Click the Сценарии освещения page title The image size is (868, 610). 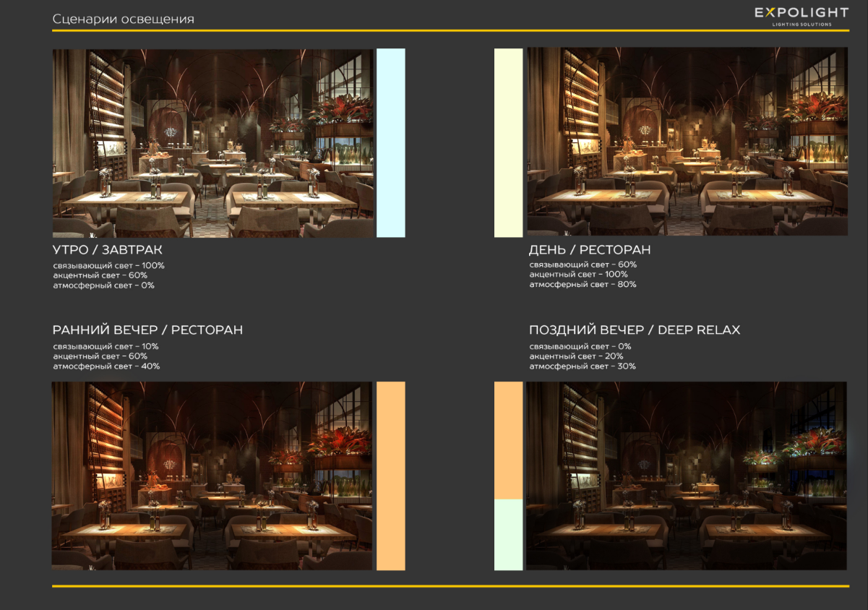(x=123, y=19)
